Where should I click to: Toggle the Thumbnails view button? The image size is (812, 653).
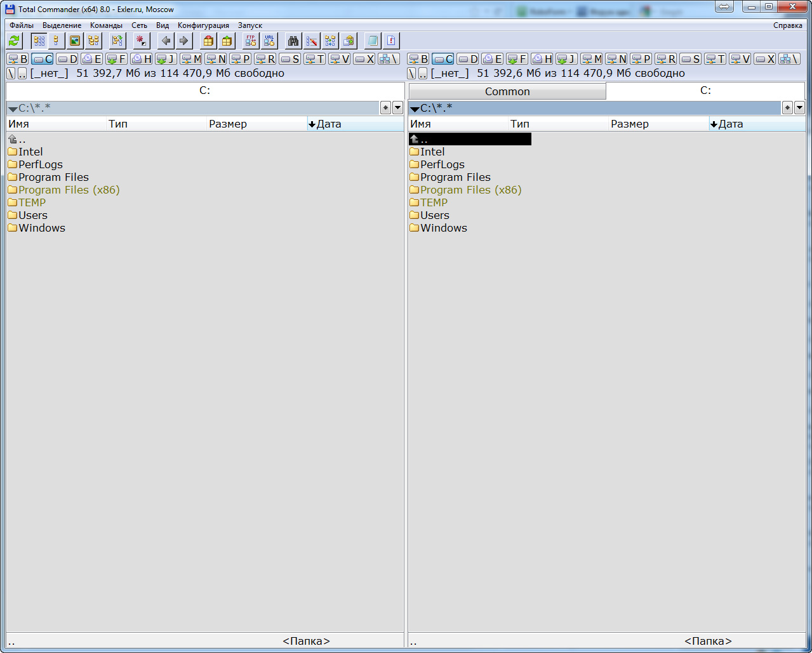pyautogui.click(x=75, y=41)
